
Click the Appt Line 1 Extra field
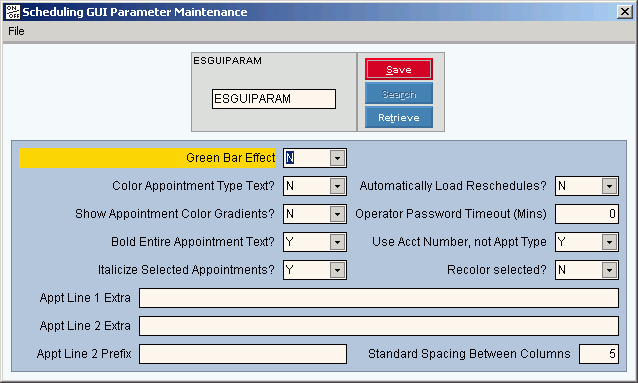coord(379,298)
